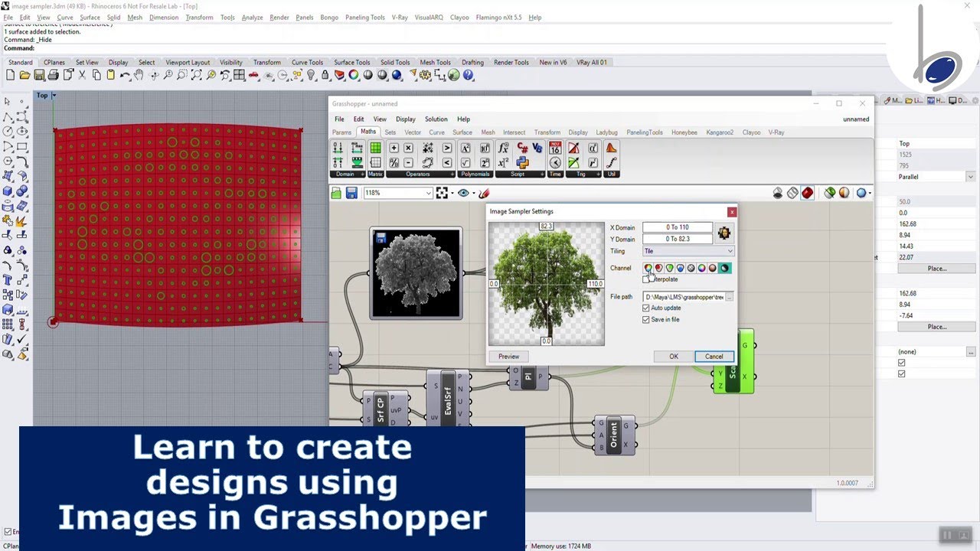Viewport: 980px width, 551px height.
Task: Click the Addition operator component
Action: 394,148
